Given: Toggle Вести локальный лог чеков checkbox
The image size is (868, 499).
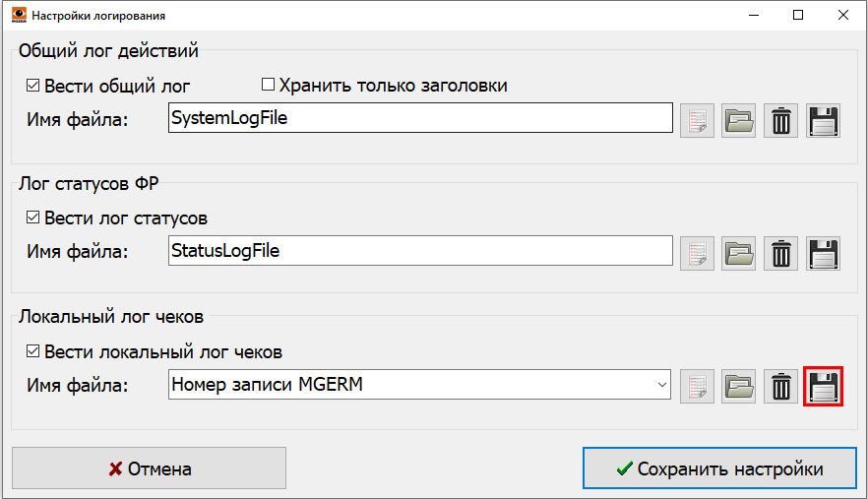Looking at the screenshot, I should [x=33, y=351].
